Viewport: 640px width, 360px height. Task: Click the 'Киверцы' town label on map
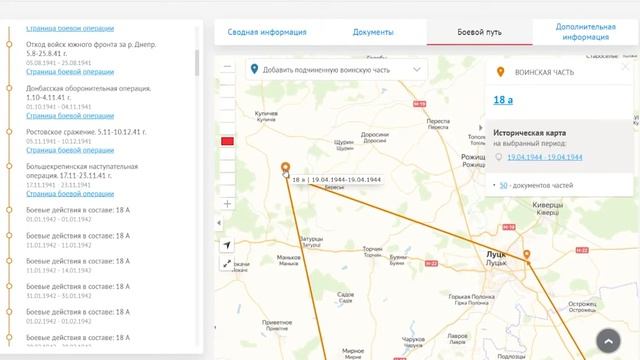[x=548, y=205]
